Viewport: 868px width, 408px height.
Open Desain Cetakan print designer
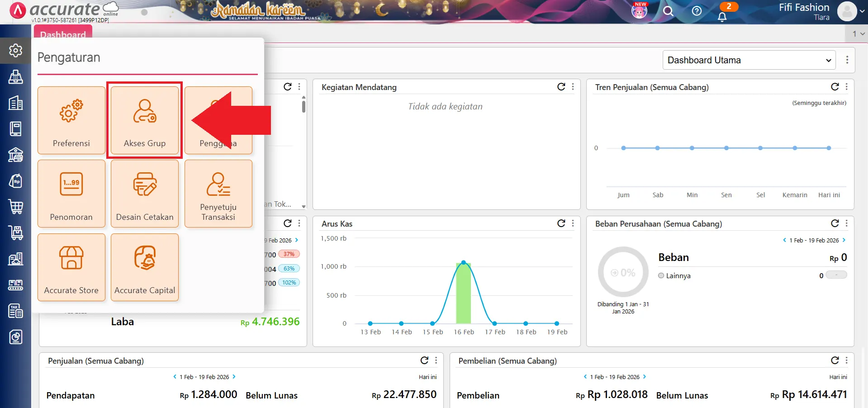(x=144, y=194)
